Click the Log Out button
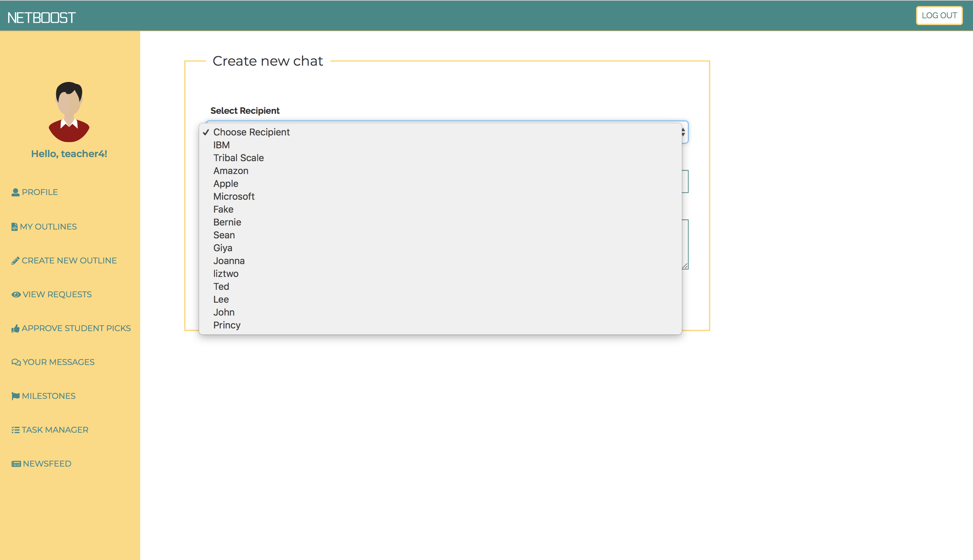The width and height of the screenshot is (973, 560). coord(939,15)
